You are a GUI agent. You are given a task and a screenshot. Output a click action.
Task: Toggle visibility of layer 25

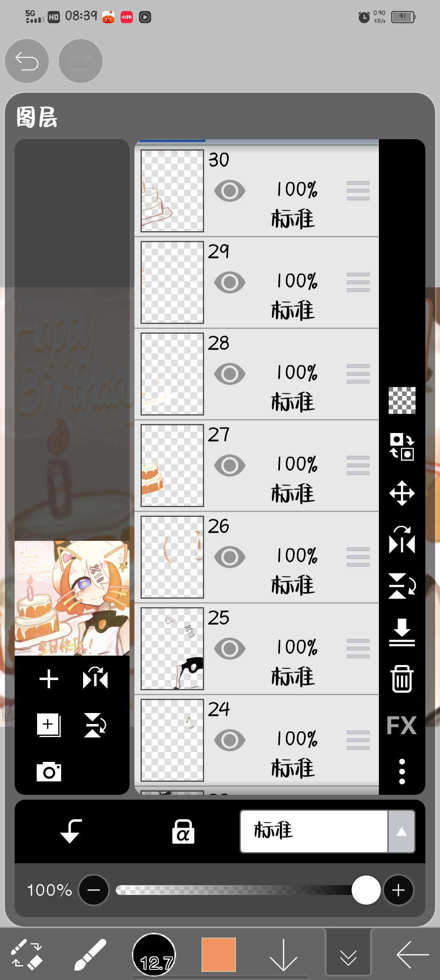click(230, 648)
